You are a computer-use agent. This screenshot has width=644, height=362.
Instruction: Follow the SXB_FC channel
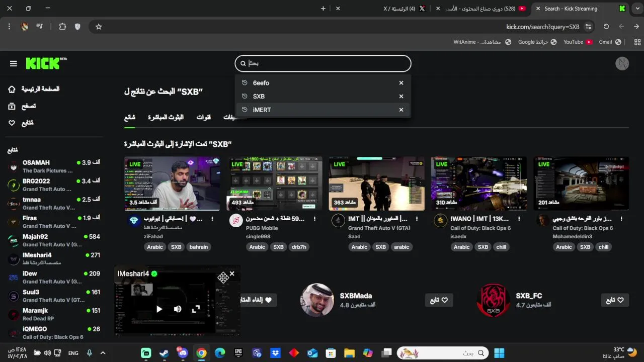click(615, 300)
